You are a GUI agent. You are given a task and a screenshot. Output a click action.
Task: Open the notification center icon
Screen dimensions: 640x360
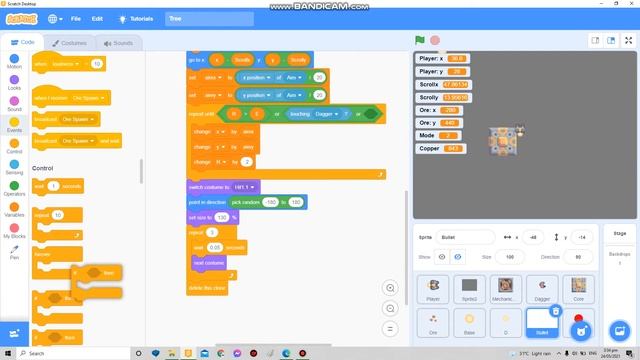pyautogui.click(x=629, y=353)
